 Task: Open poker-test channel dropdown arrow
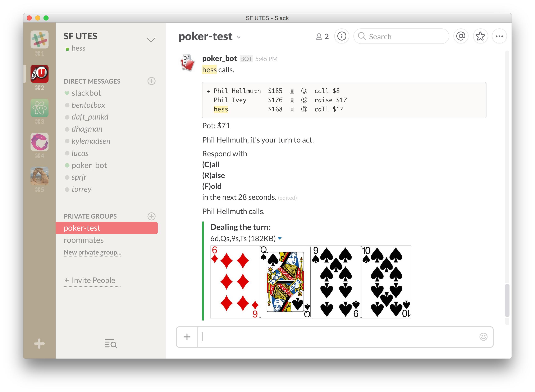239,37
